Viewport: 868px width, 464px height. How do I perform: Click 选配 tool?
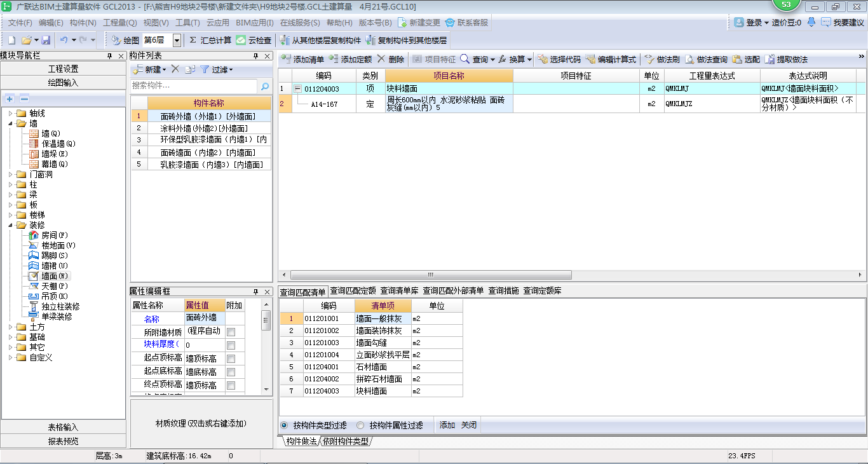tap(746, 59)
